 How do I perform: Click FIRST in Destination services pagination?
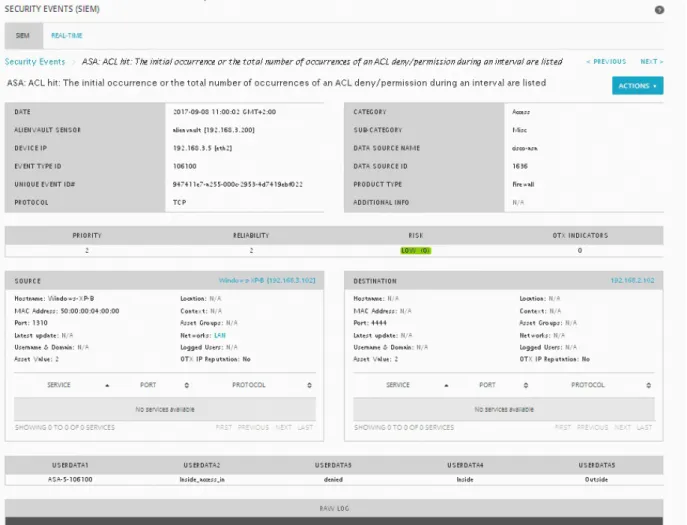point(563,427)
